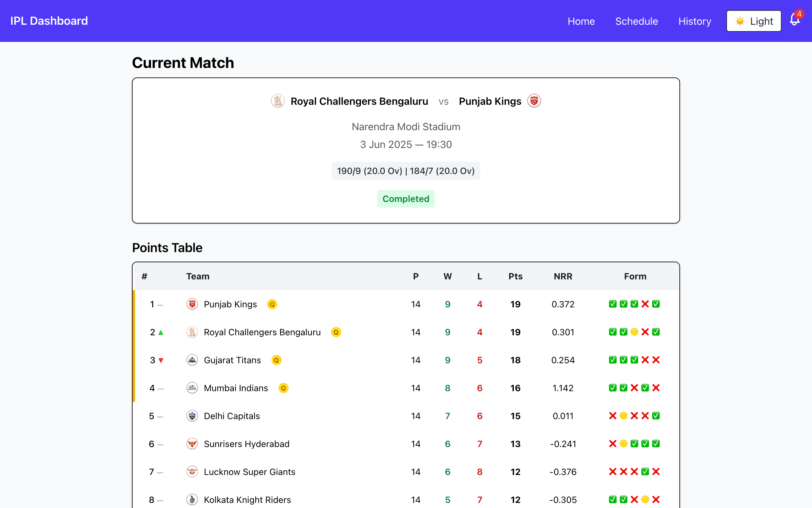The image size is (812, 508).
Task: Click the Gujarat Titans team logo
Action: (192, 360)
